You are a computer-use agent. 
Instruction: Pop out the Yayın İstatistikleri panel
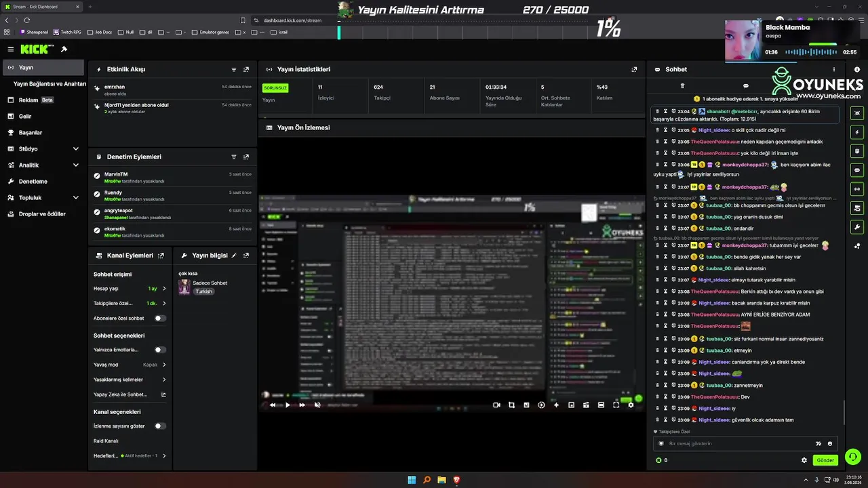click(634, 69)
